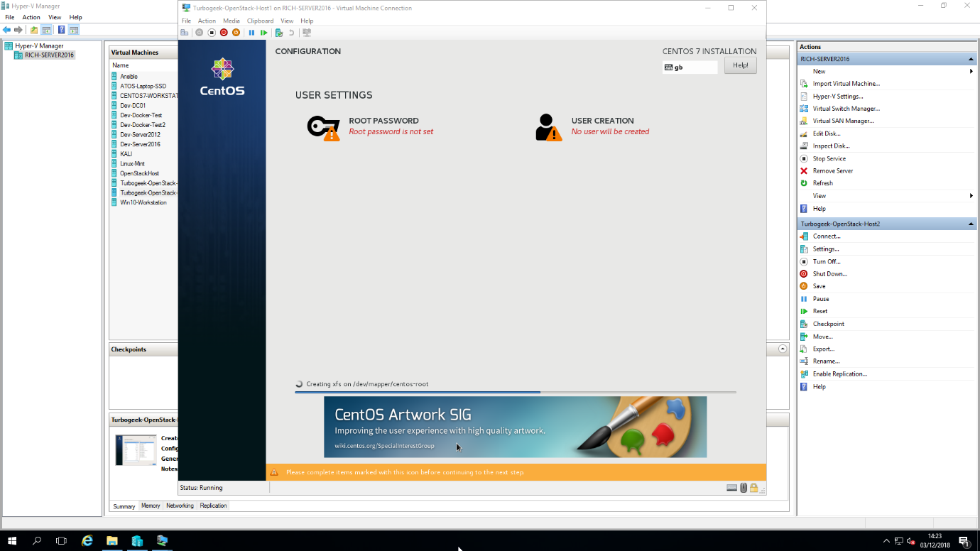Open Virtual Switch Manager
This screenshot has width=980, height=551.
tap(846, 109)
